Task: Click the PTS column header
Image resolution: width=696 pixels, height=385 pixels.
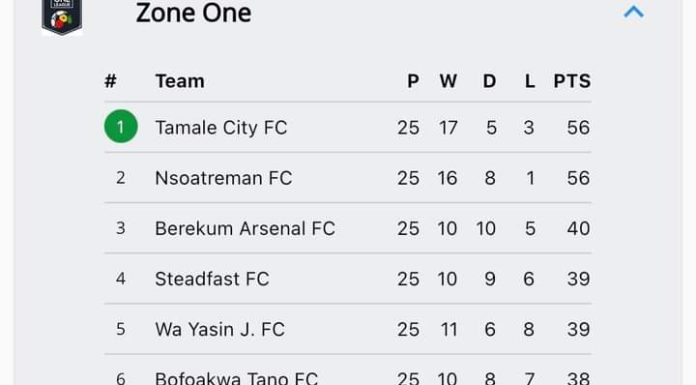Action: click(x=572, y=81)
